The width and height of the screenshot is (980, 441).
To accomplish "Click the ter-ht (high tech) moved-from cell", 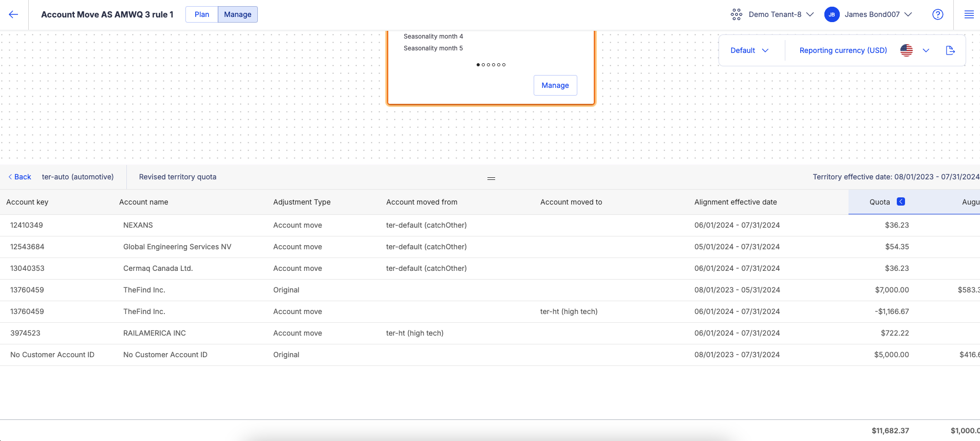I will [x=415, y=333].
